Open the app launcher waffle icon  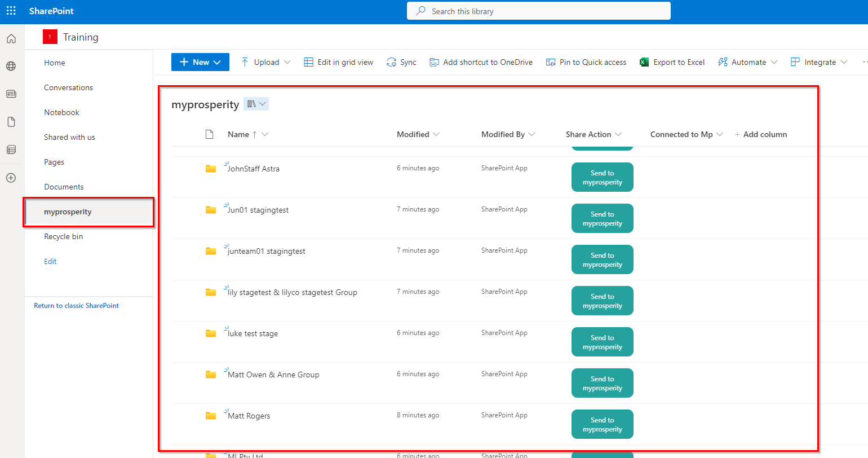pos(11,11)
